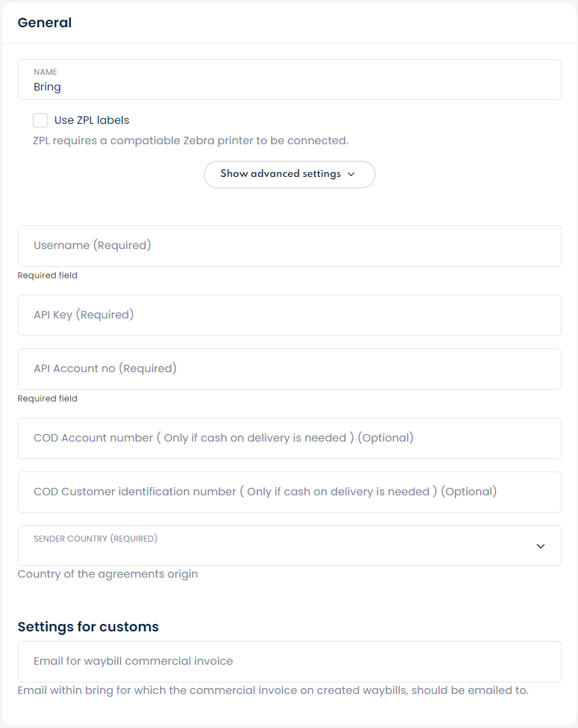Click the Settings for customs heading

(88, 627)
